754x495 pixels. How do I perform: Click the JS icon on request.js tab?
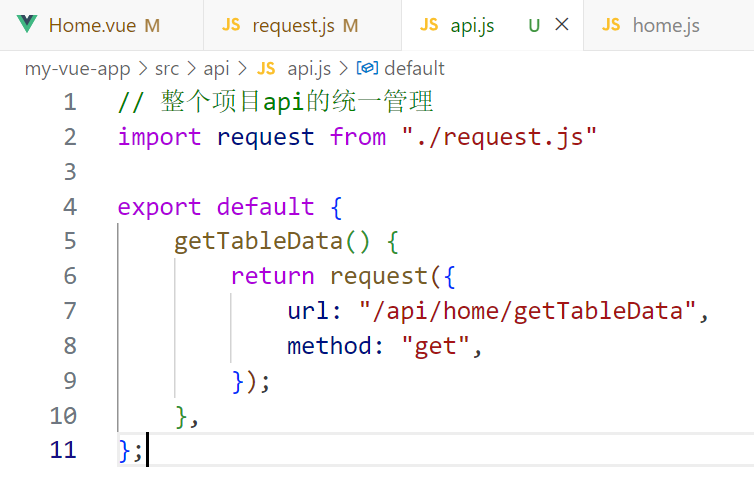point(231,25)
